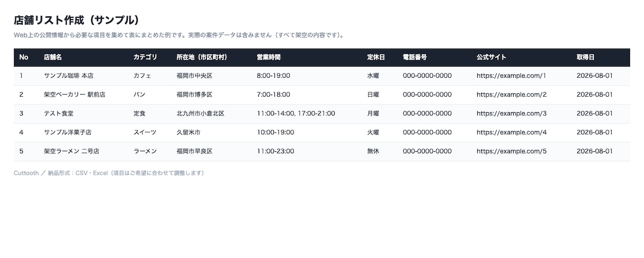Click the 日曜 closed-day cell
Viewport: 644px width, 258px height.
(373, 95)
